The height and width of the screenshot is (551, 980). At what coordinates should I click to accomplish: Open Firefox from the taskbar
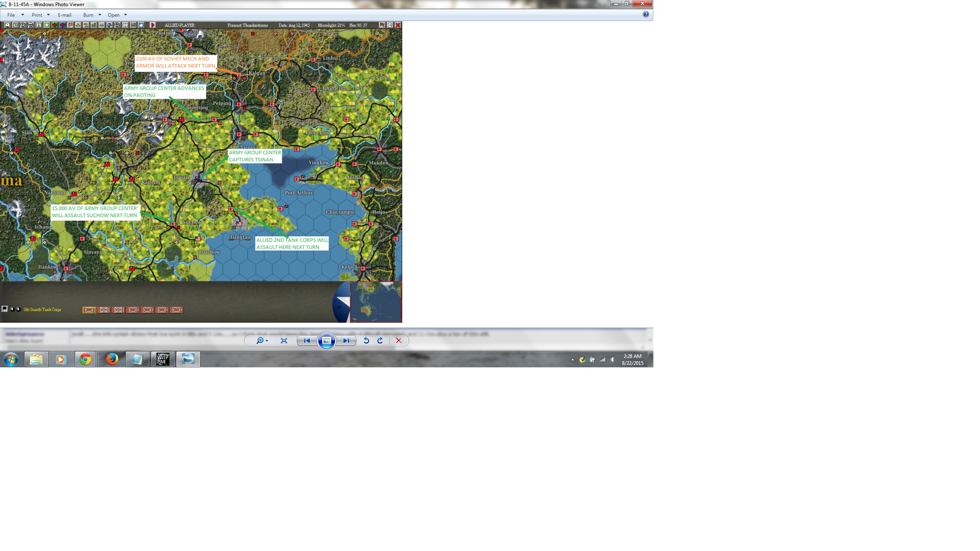coord(111,359)
